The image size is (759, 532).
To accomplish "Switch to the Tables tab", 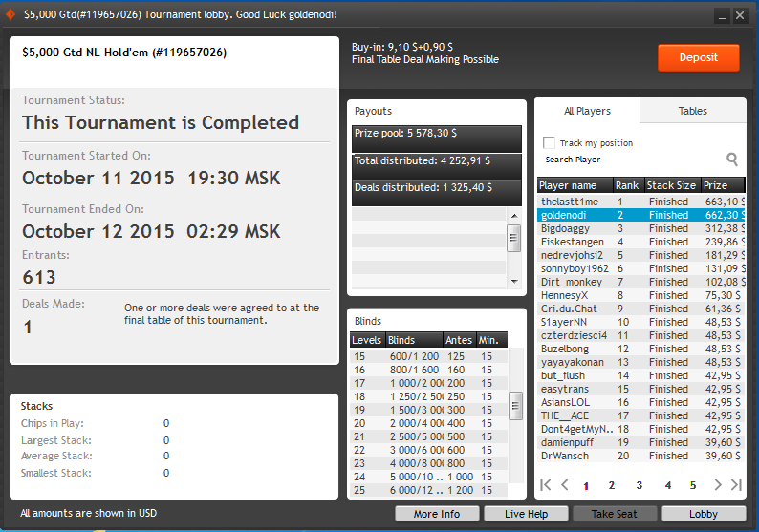I will pos(693,111).
